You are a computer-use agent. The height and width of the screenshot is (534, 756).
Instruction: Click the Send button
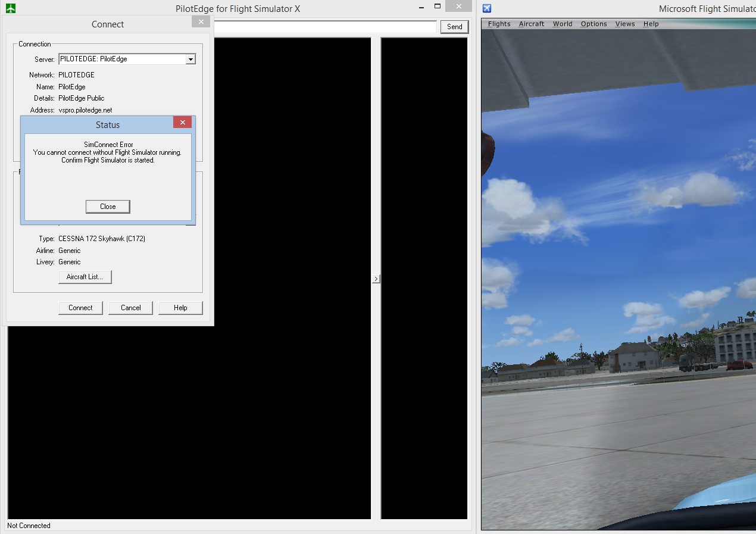454,27
